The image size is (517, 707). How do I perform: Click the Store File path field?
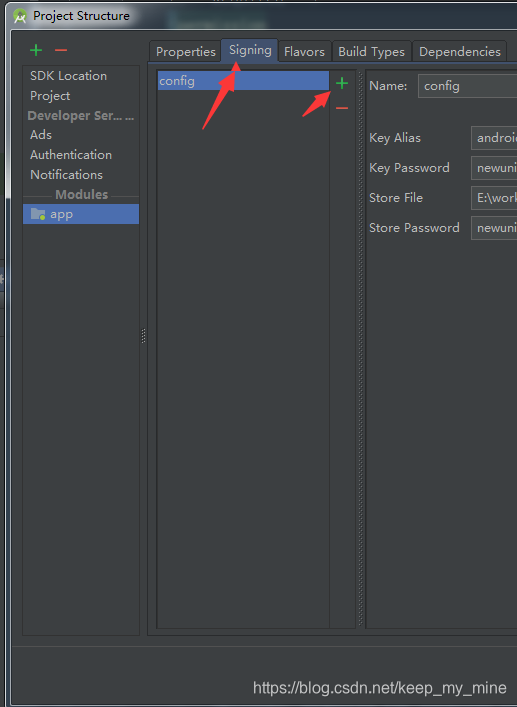[x=494, y=198]
